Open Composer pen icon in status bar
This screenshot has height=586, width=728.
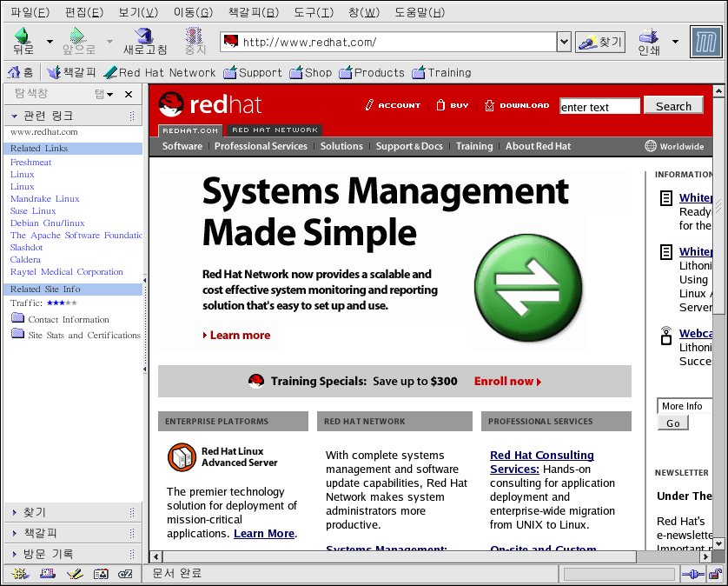coord(74,574)
